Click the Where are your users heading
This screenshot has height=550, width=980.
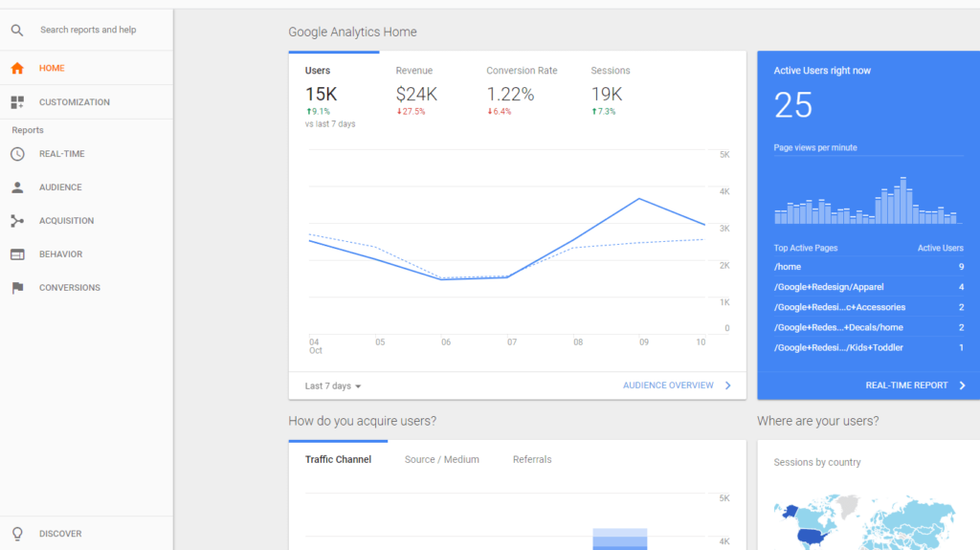point(818,421)
